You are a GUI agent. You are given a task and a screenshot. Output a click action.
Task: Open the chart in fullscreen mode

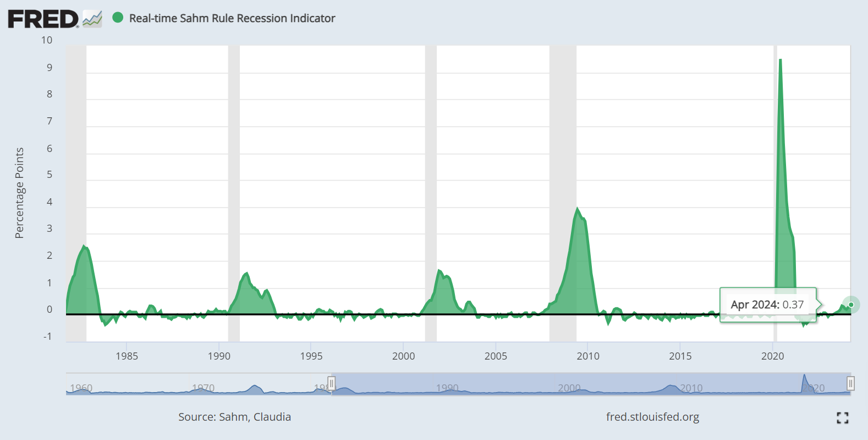tap(842, 418)
